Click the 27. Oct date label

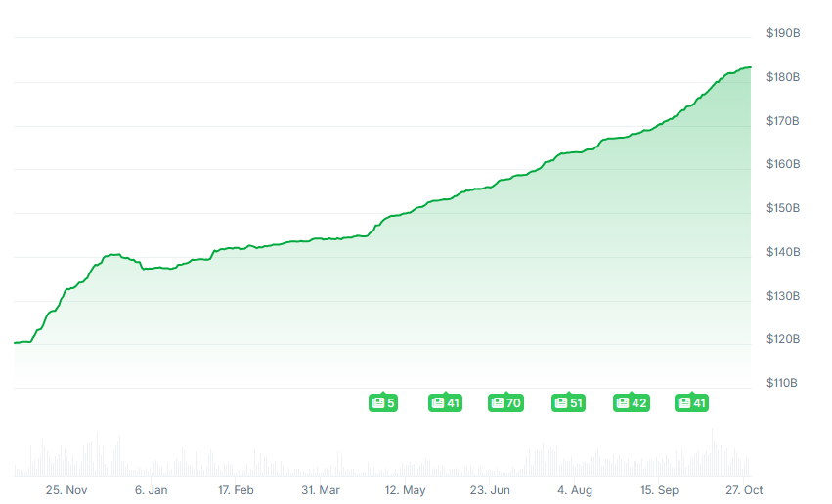click(743, 490)
